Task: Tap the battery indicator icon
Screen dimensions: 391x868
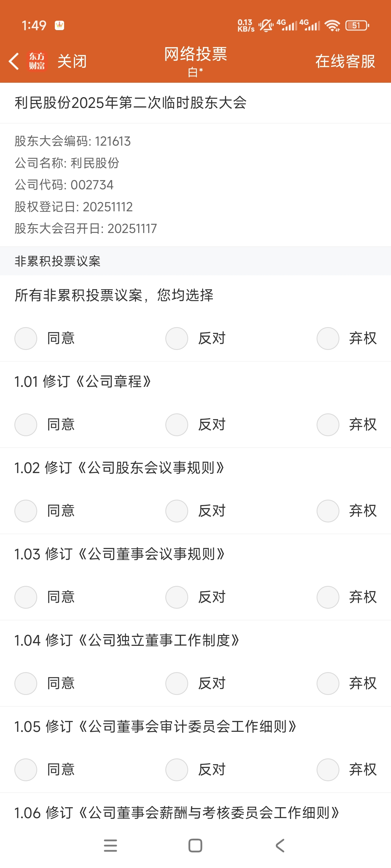Action: click(x=357, y=25)
